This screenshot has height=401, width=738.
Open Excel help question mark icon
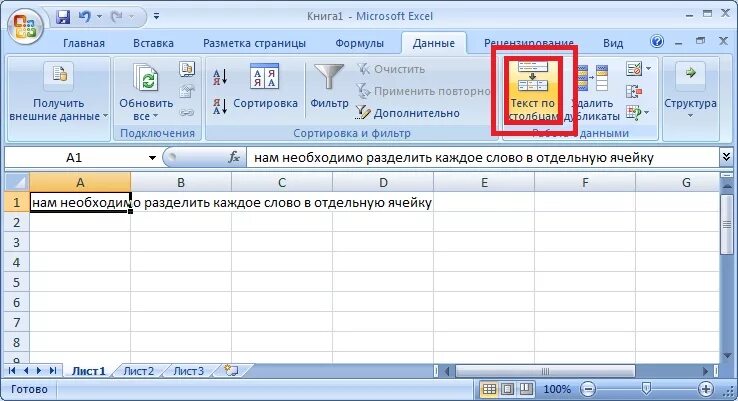(657, 41)
